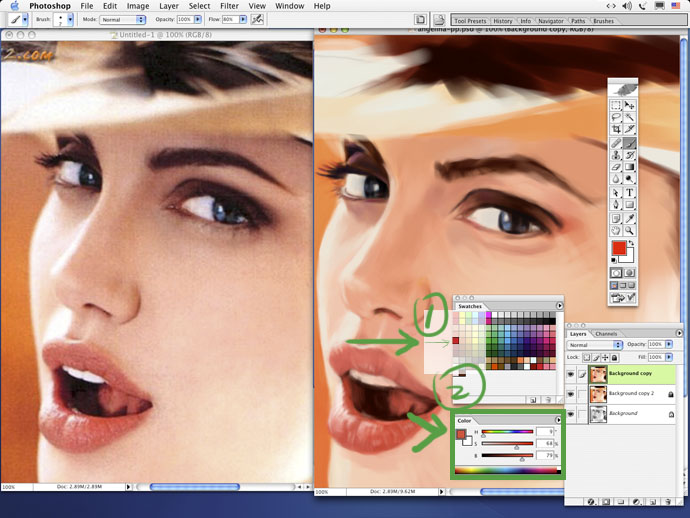Viewport: 690px width, 518px height.
Task: Jump to ImageReady from toolbox
Action: 623,298
